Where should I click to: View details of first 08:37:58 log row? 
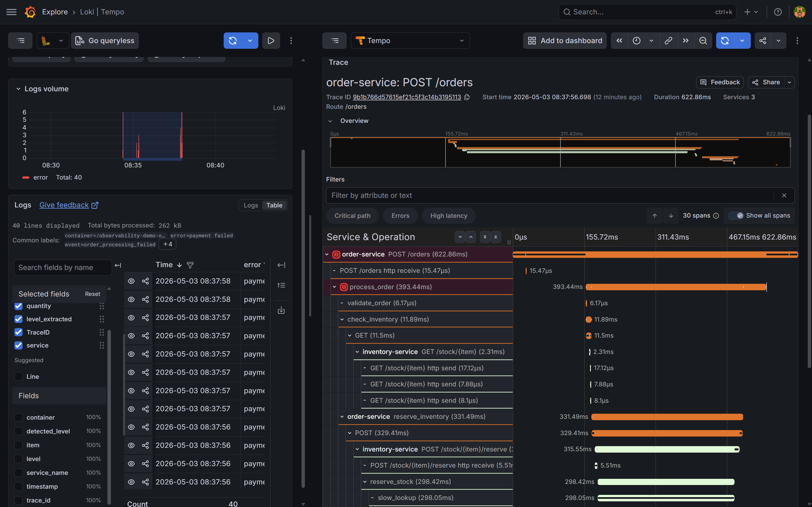coord(131,281)
